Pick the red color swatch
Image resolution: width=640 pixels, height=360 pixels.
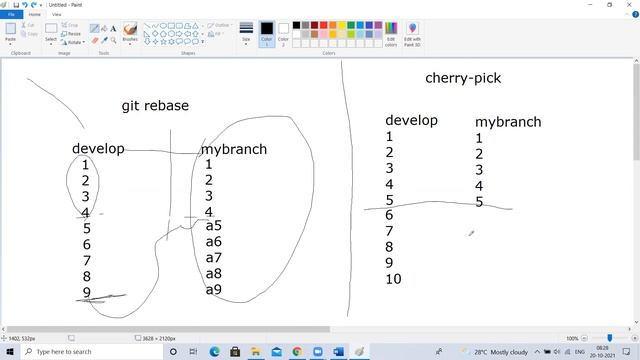point(324,25)
